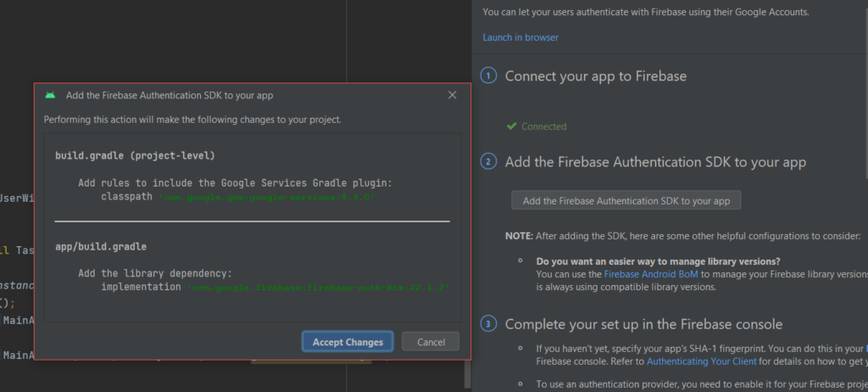Click the step 1 circle icon

point(489,76)
